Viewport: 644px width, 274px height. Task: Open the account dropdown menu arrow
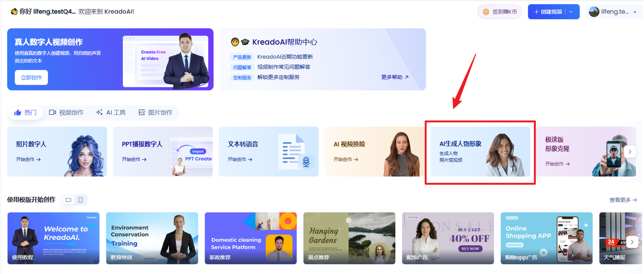[635, 13]
